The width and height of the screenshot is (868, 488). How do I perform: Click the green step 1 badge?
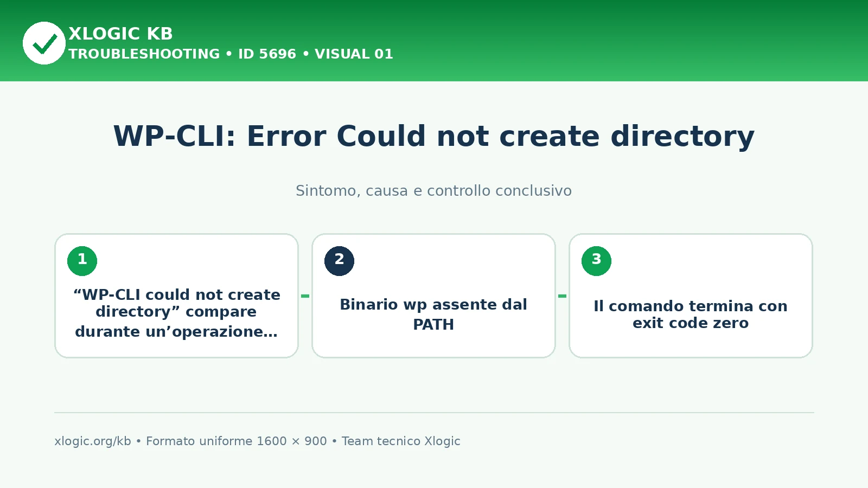(82, 261)
